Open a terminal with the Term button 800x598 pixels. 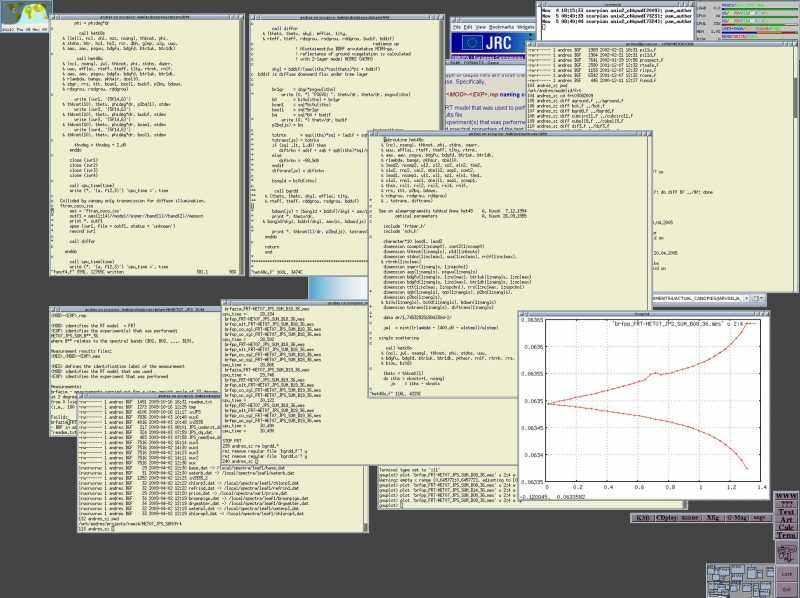click(786, 535)
